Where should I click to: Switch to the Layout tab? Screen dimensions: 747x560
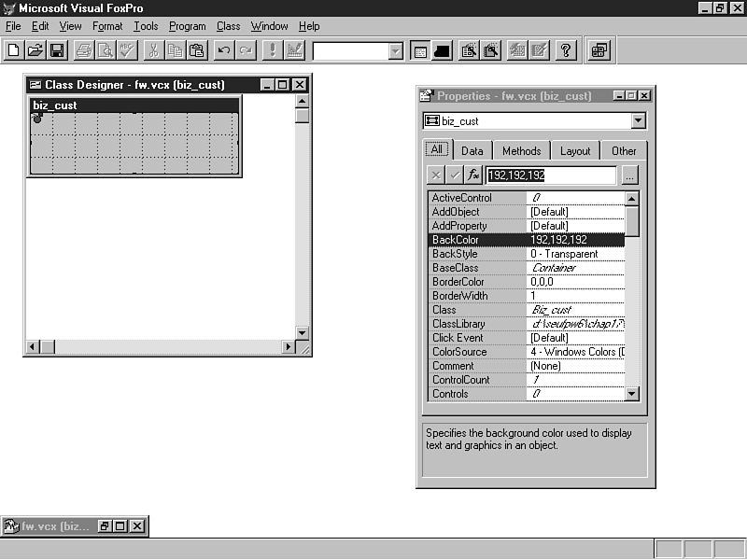[x=575, y=150]
